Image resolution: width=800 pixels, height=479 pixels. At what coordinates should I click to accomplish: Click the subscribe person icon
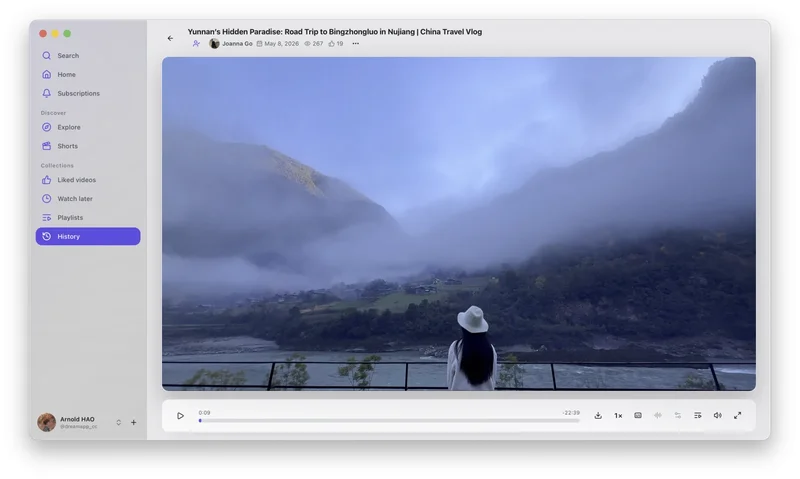[x=196, y=44]
